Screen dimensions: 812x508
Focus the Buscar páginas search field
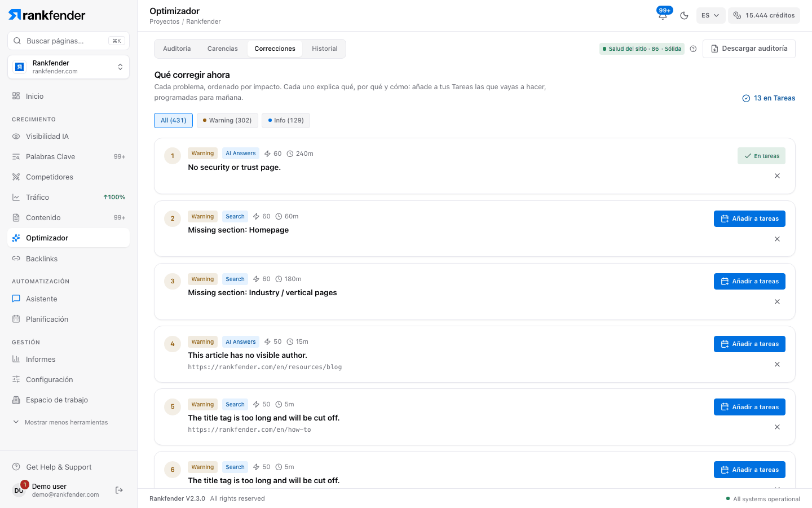click(68, 41)
